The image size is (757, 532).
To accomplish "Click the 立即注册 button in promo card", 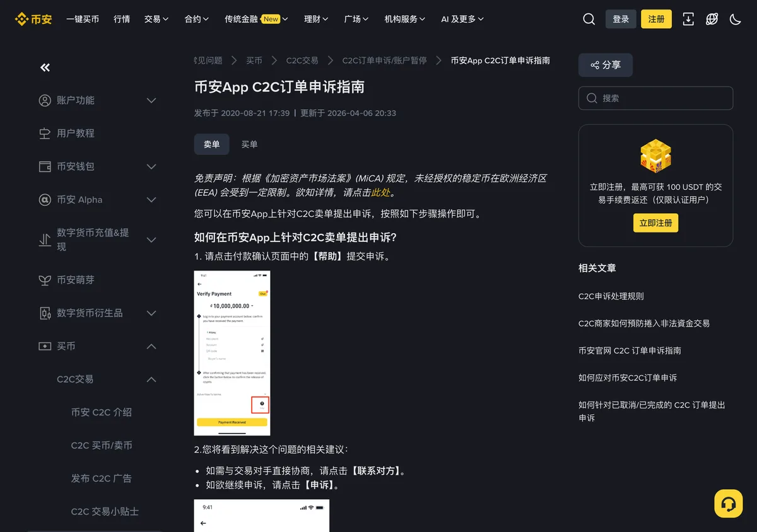I will pyautogui.click(x=655, y=223).
